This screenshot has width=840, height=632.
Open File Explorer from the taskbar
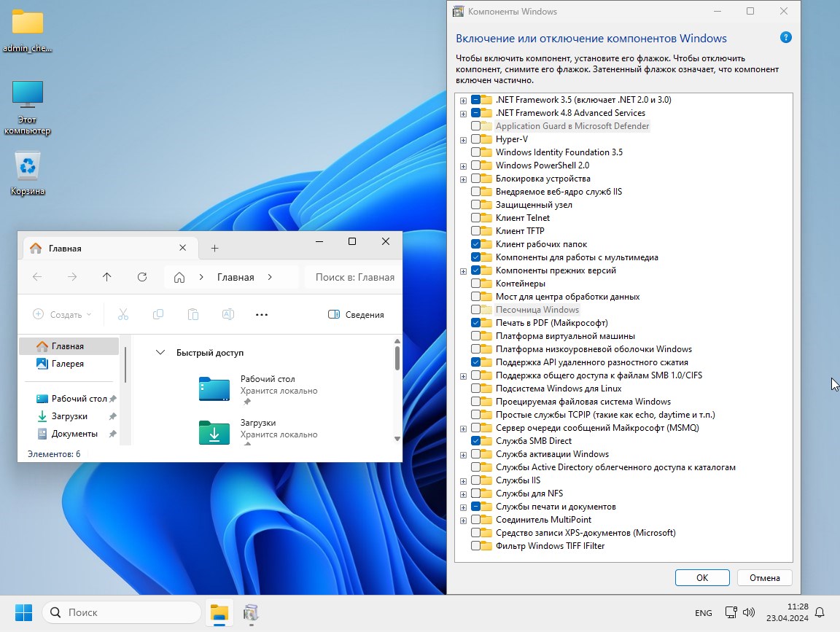(x=219, y=612)
